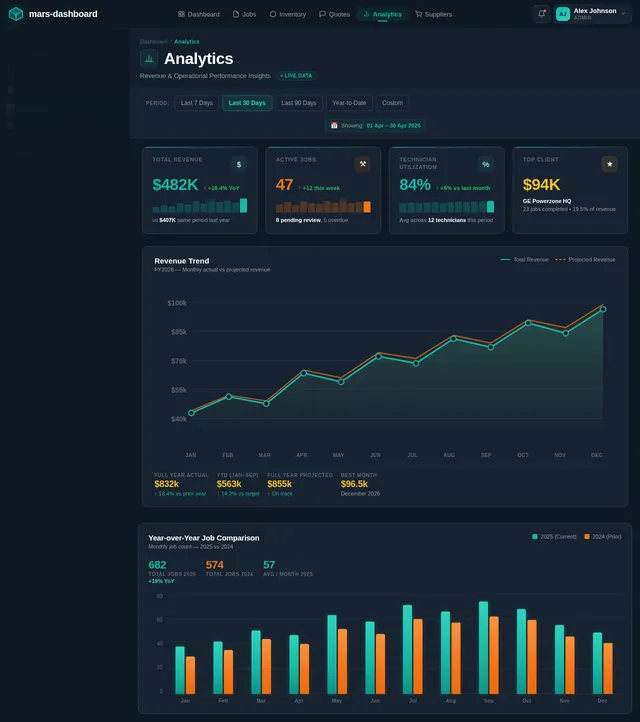Screen dimensions: 640x722
Task: Click the AJ user avatar
Action: pyautogui.click(x=563, y=14)
